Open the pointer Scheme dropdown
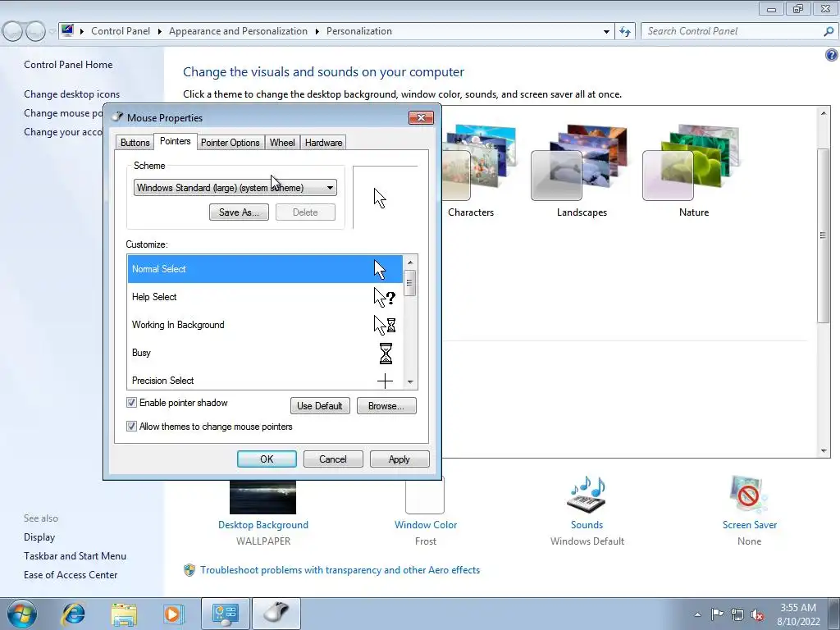This screenshot has width=840, height=630. [x=235, y=188]
